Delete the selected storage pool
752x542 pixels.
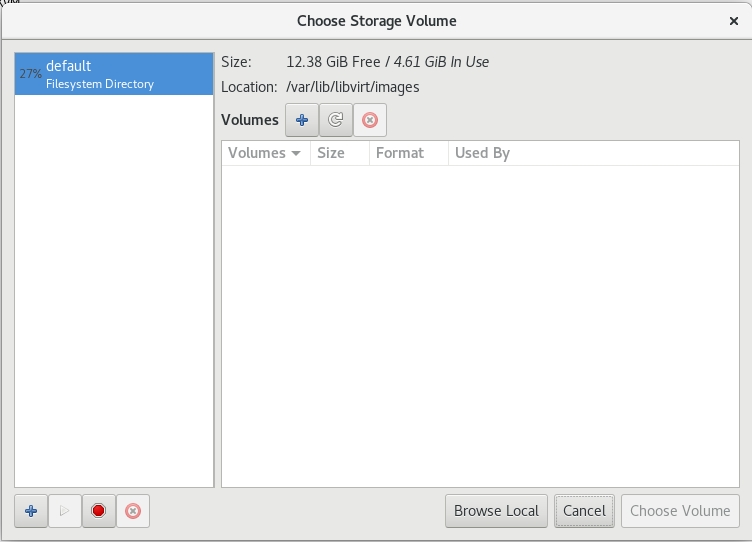point(132,511)
